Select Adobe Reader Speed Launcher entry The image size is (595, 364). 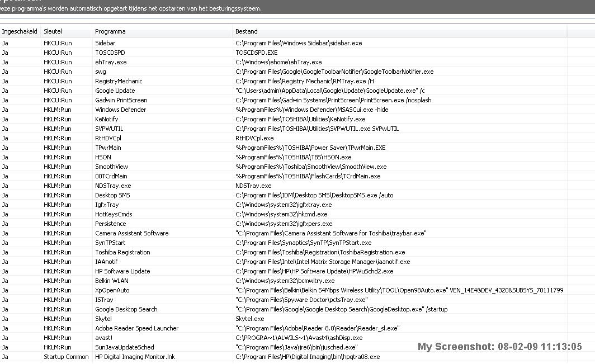[x=136, y=328]
